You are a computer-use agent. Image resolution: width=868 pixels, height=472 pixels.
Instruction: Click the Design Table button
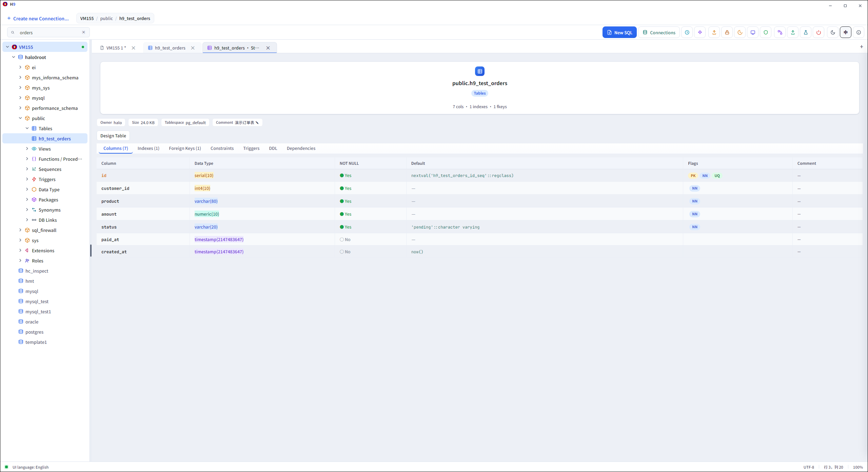(113, 136)
